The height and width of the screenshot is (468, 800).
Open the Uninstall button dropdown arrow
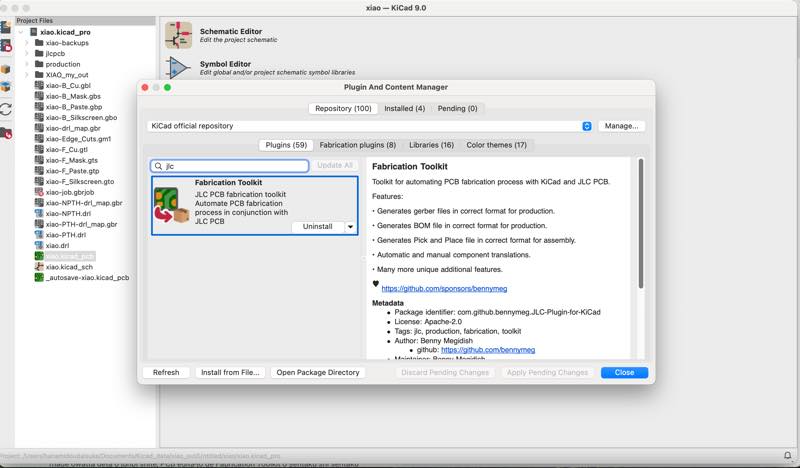pyautogui.click(x=351, y=227)
